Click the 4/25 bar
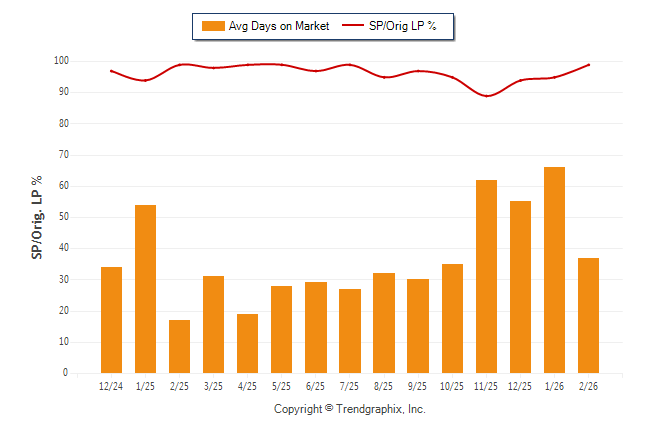 click(x=248, y=343)
